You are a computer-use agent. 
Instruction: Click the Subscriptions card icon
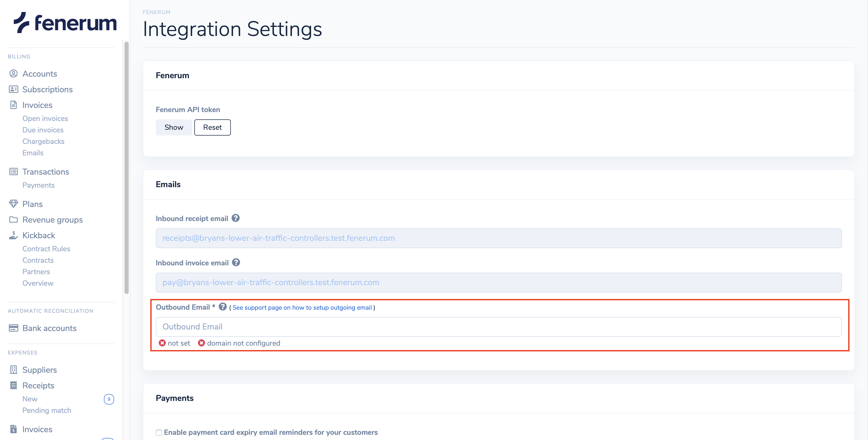coord(14,89)
